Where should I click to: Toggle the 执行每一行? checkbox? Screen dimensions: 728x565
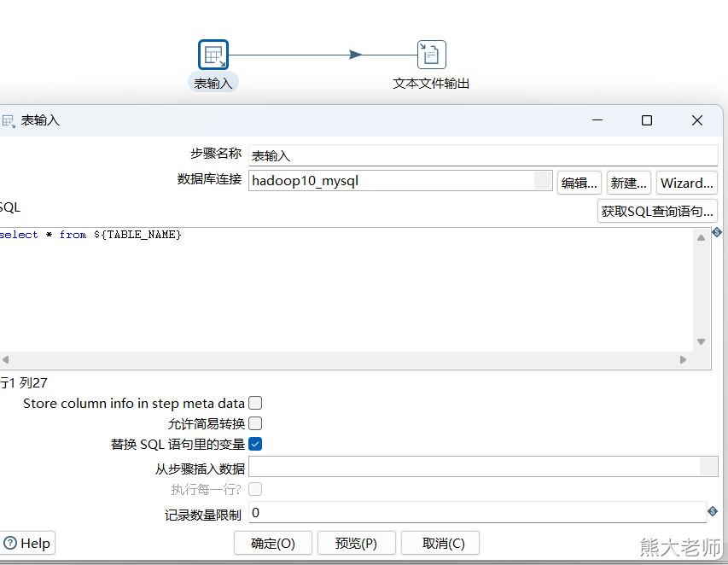[255, 489]
